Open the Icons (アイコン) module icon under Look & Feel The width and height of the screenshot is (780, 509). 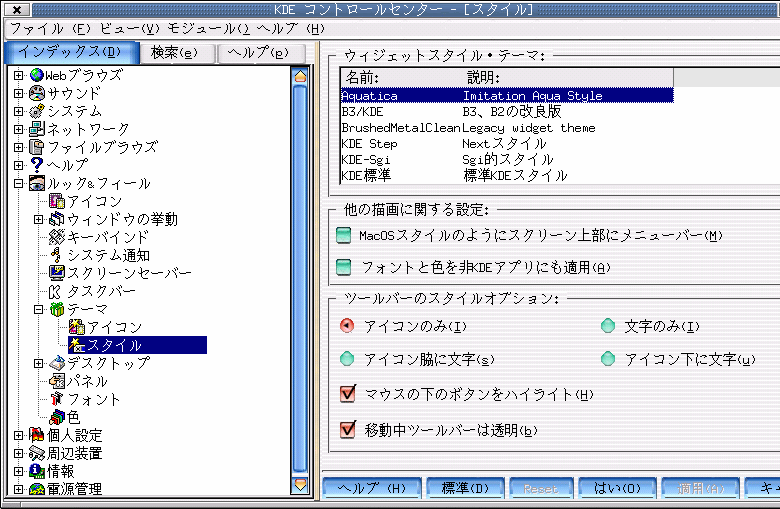pyautogui.click(x=57, y=201)
